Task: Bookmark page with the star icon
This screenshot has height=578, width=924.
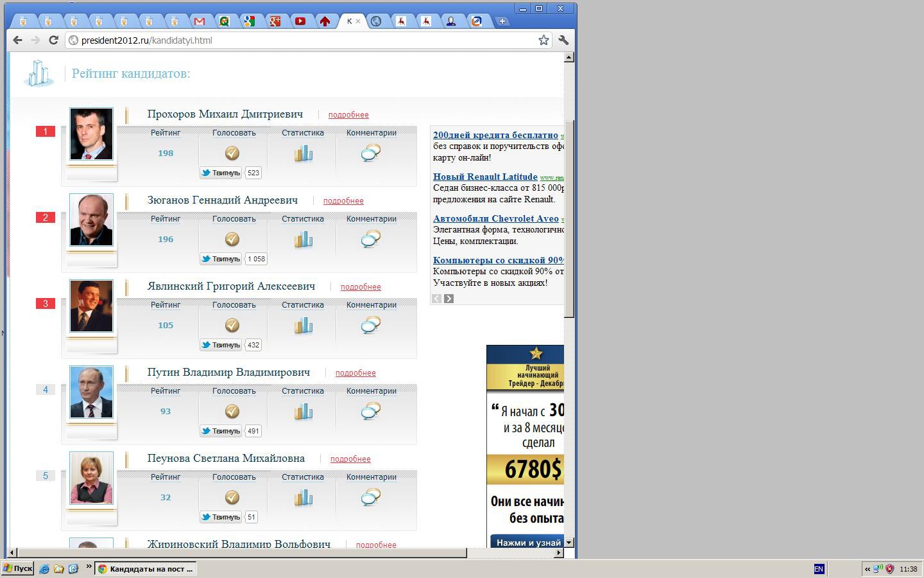Action: click(543, 40)
